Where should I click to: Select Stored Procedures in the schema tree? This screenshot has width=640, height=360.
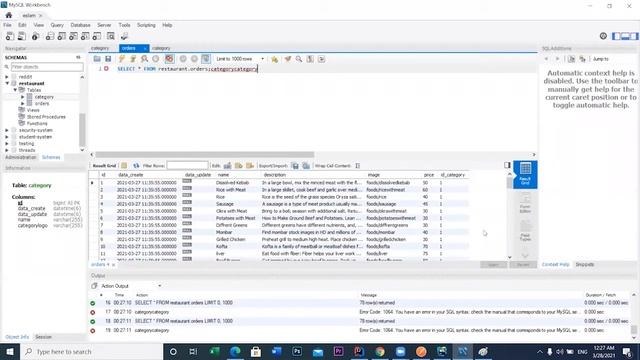[x=46, y=117]
